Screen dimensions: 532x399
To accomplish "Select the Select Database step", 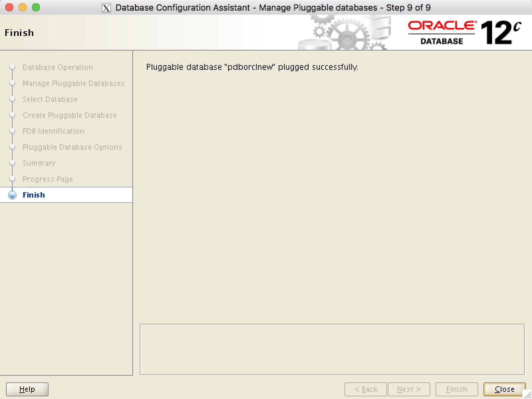I will click(50, 99).
